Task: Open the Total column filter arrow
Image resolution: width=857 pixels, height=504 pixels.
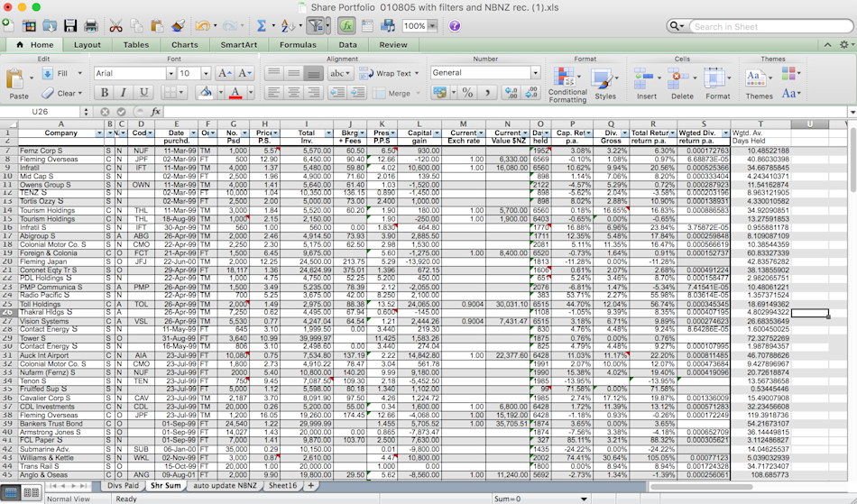Action: pyautogui.click(x=328, y=133)
